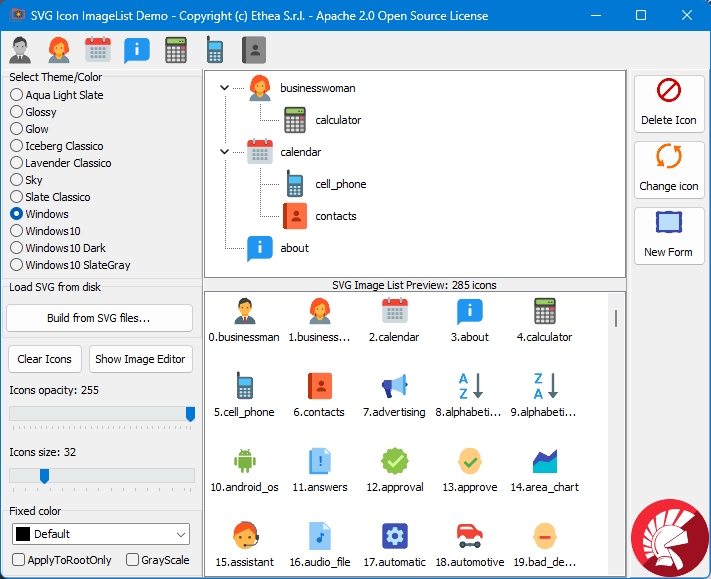
Task: Enable the GrayScale checkbox
Action: click(x=133, y=560)
